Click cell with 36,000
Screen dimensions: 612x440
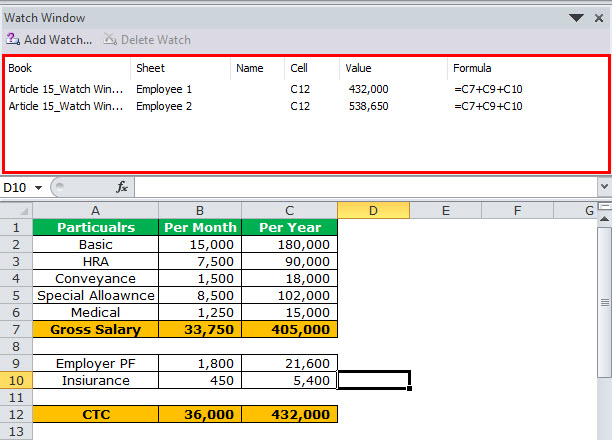[200, 414]
